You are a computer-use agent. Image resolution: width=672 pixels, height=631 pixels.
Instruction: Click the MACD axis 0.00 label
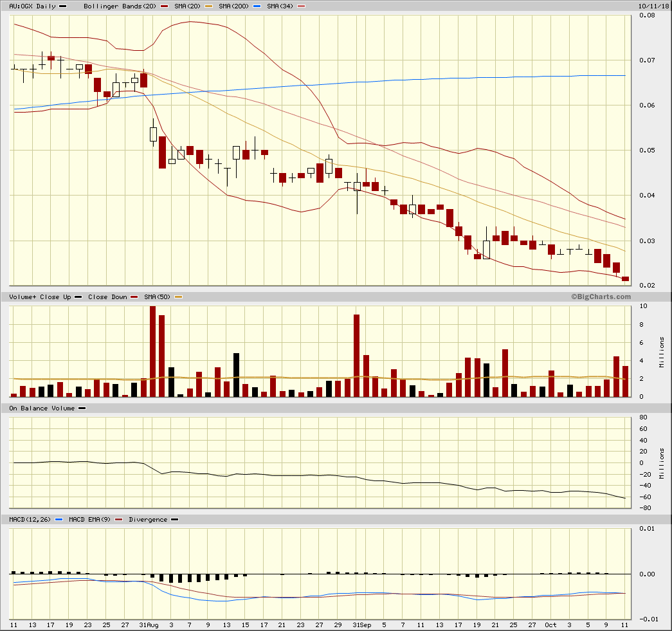647,574
